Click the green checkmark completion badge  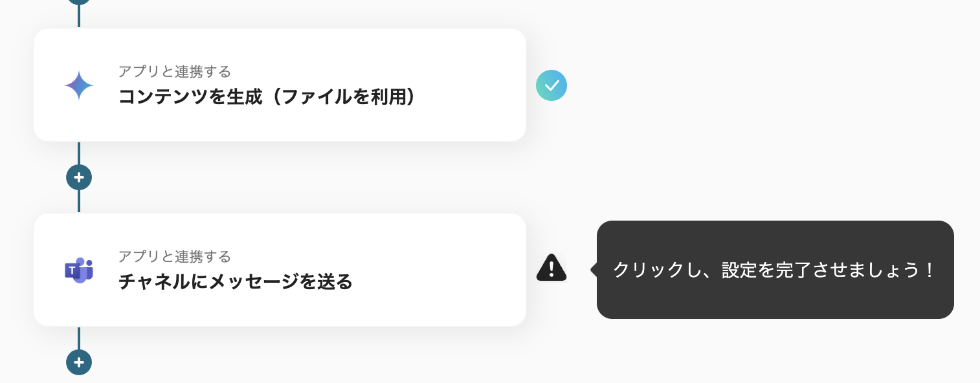pyautogui.click(x=551, y=85)
